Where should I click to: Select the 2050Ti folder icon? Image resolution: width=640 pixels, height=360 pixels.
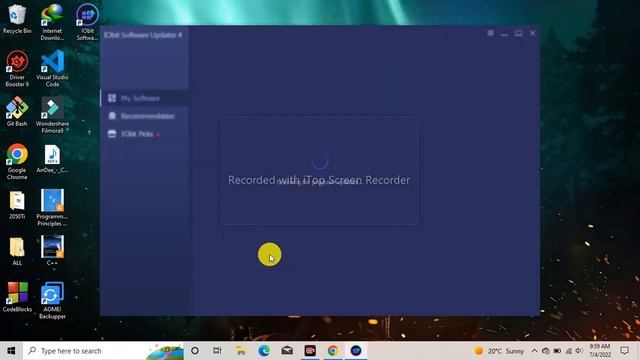click(17, 205)
